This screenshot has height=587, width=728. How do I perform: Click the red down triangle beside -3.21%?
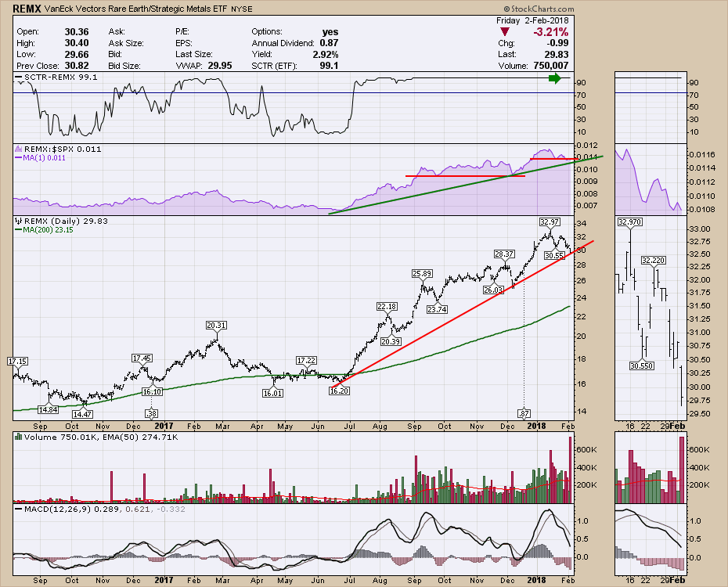(505, 32)
